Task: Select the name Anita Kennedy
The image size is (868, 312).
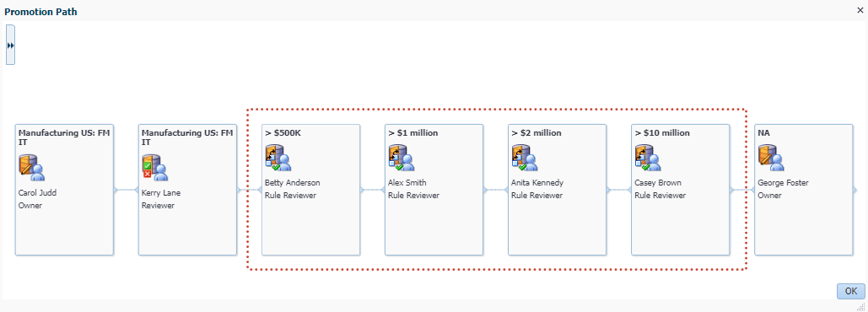Action: point(538,182)
